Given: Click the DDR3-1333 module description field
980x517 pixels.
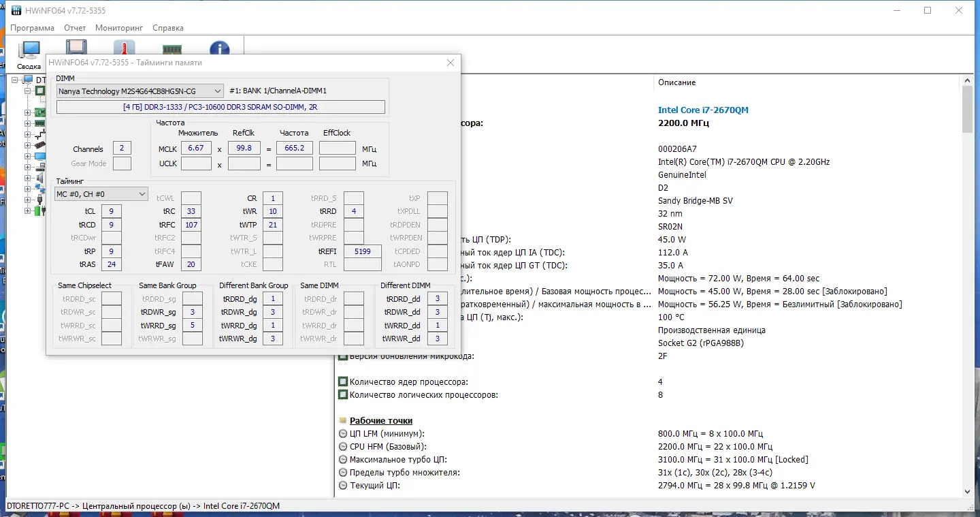Looking at the screenshot, I should point(220,107).
